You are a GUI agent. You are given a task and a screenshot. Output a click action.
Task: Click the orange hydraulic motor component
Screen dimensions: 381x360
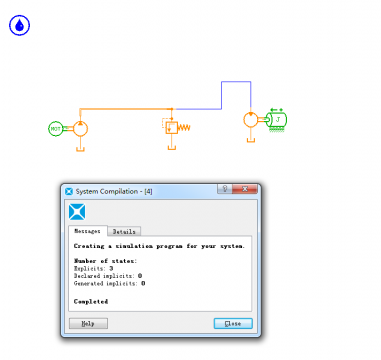tap(251, 120)
